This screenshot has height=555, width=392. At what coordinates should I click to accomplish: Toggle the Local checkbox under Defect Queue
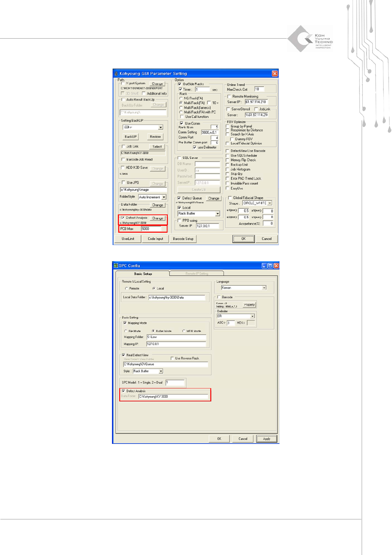[x=180, y=208]
